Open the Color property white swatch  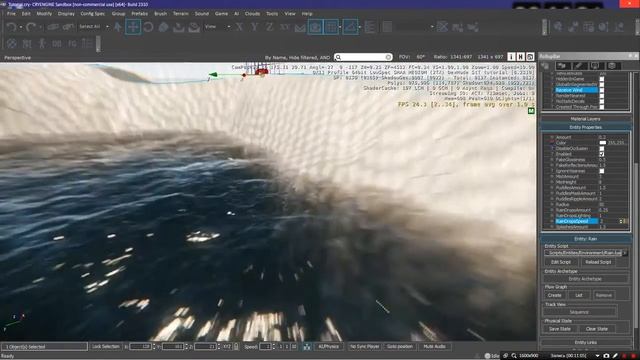[602, 143]
